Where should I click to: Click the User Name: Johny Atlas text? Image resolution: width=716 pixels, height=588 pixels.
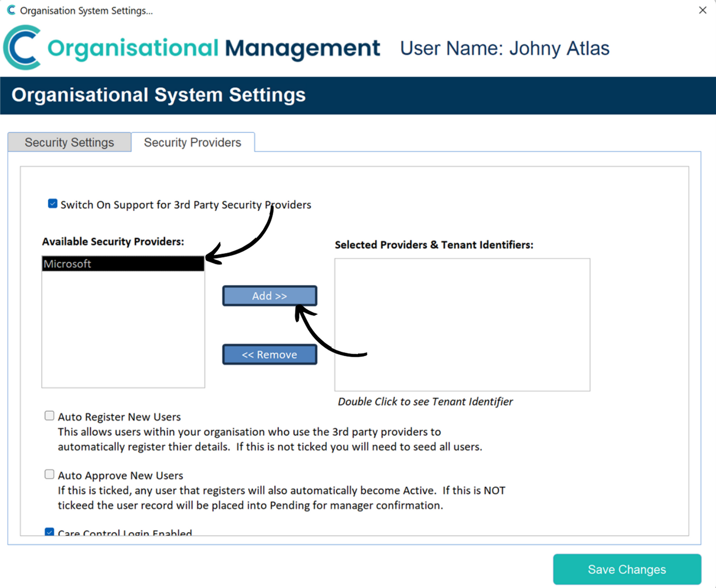tap(505, 48)
